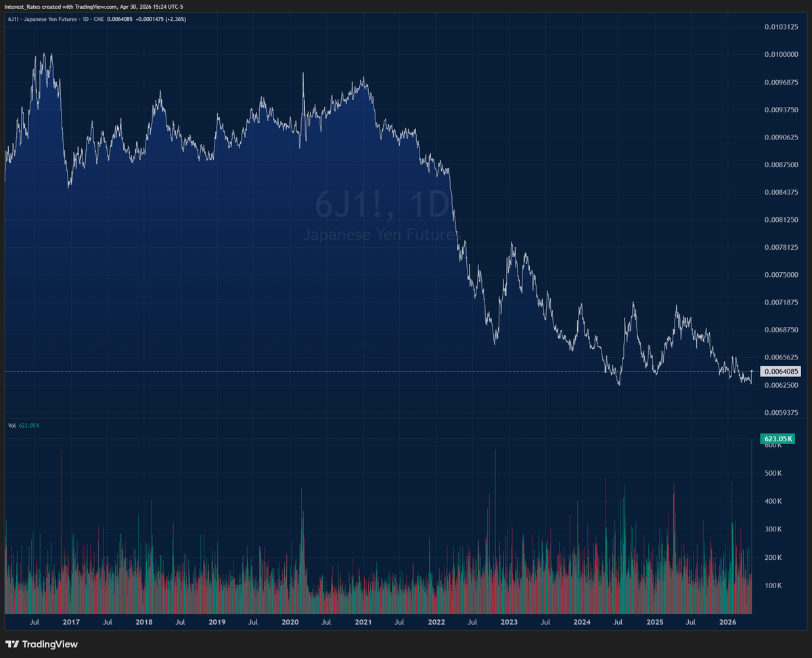The height and width of the screenshot is (658, 812).
Task: Click the TradingView logo at bottom left
Action: pyautogui.click(x=41, y=644)
